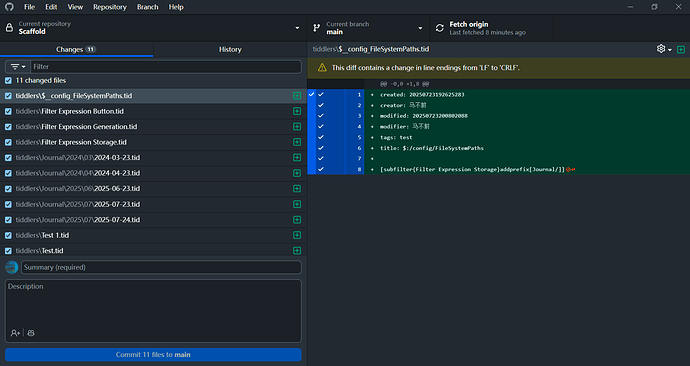
Task: Click add co-authors icon in description box
Action: click(x=15, y=333)
